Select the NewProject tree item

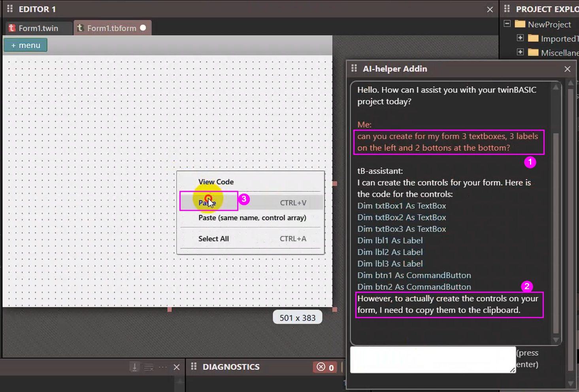(x=549, y=24)
